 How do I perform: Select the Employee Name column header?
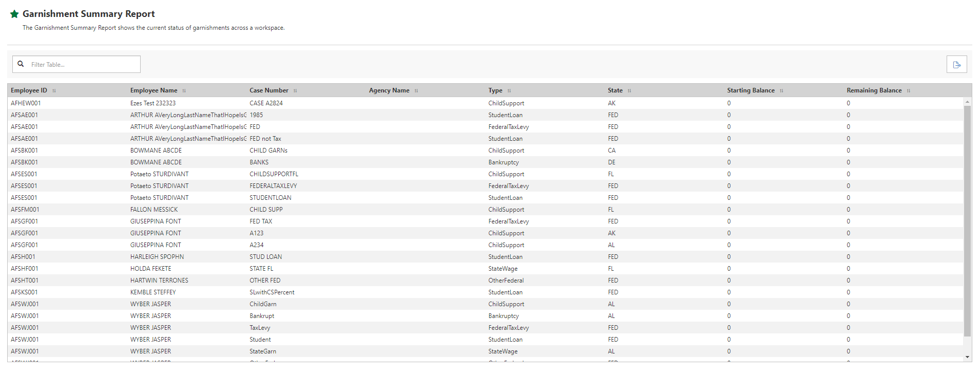tap(153, 90)
